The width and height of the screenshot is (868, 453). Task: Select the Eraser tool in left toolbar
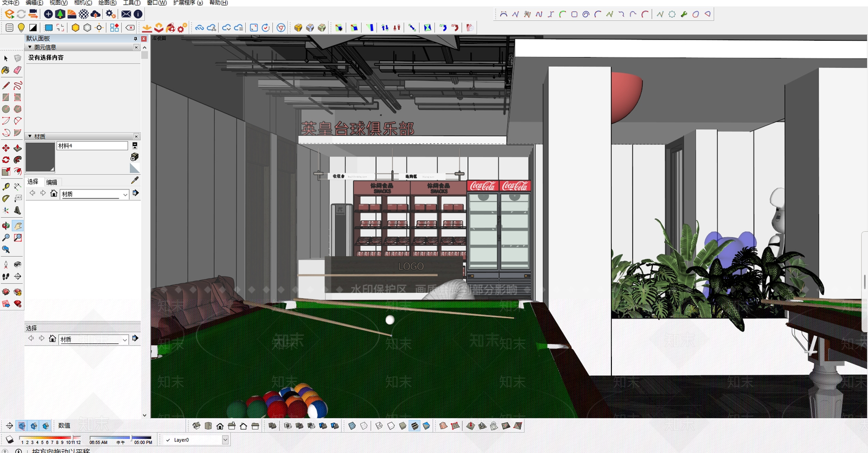(x=17, y=70)
